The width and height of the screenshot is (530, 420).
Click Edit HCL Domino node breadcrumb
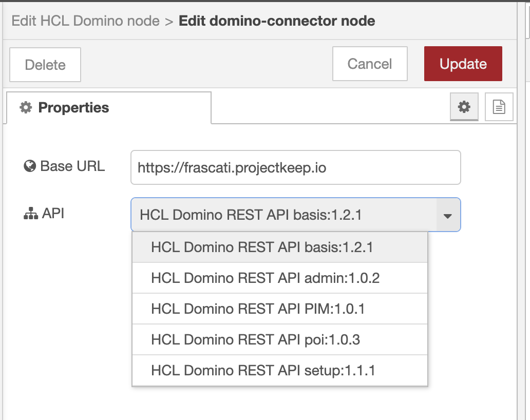[86, 21]
